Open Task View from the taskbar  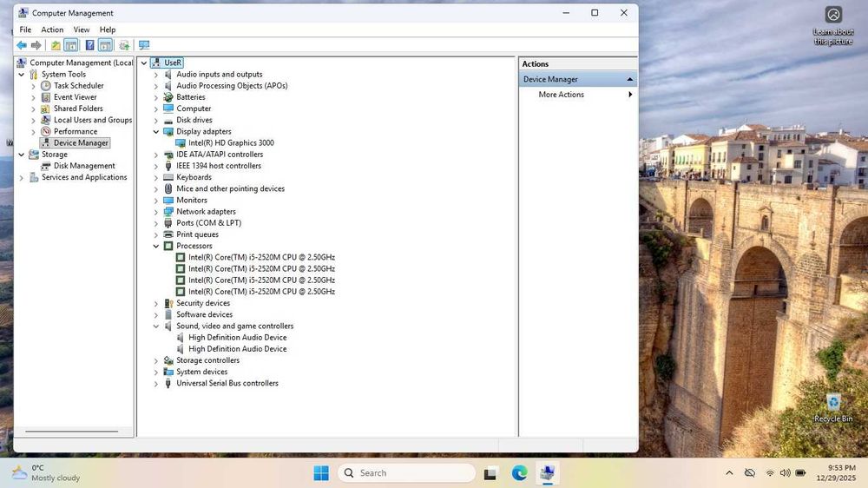pos(490,473)
